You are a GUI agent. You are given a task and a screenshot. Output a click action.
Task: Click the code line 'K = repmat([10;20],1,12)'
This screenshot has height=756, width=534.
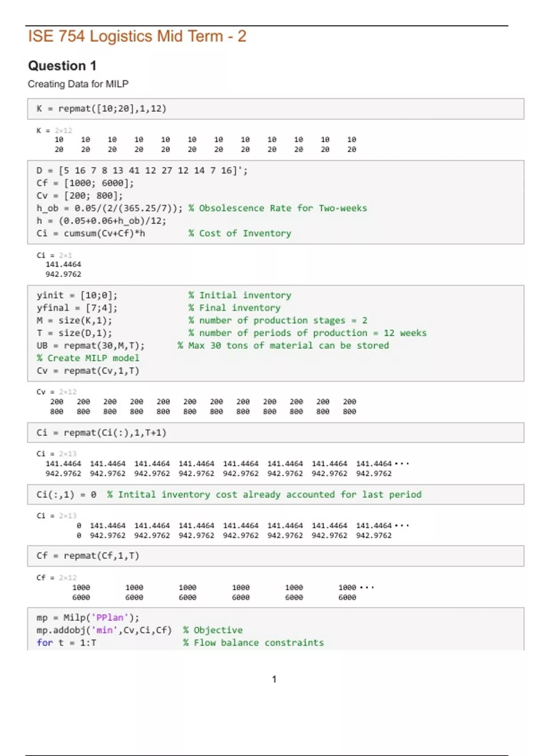coord(101,109)
